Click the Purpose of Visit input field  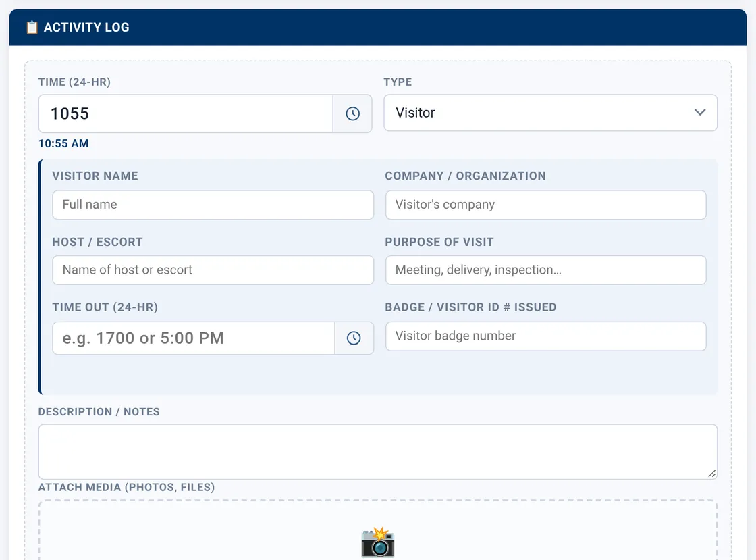point(546,270)
